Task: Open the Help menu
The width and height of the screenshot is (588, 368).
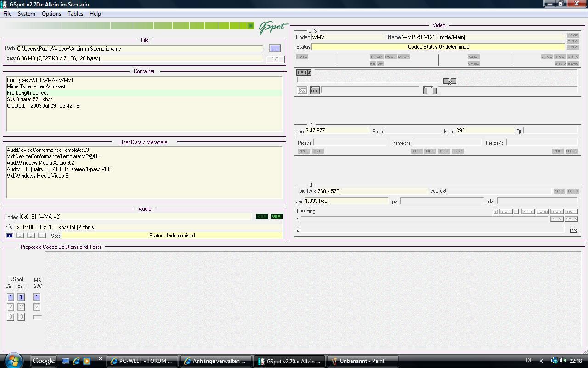Action: (95, 14)
